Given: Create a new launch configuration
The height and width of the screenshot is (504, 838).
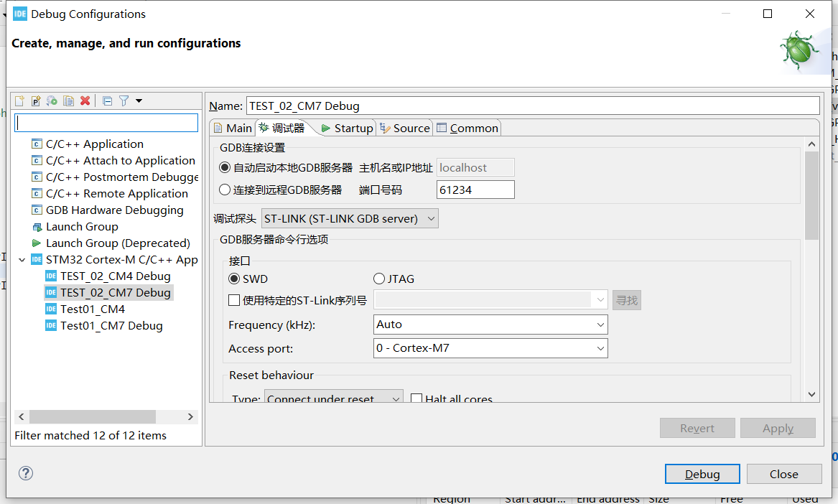Looking at the screenshot, I should tap(18, 101).
